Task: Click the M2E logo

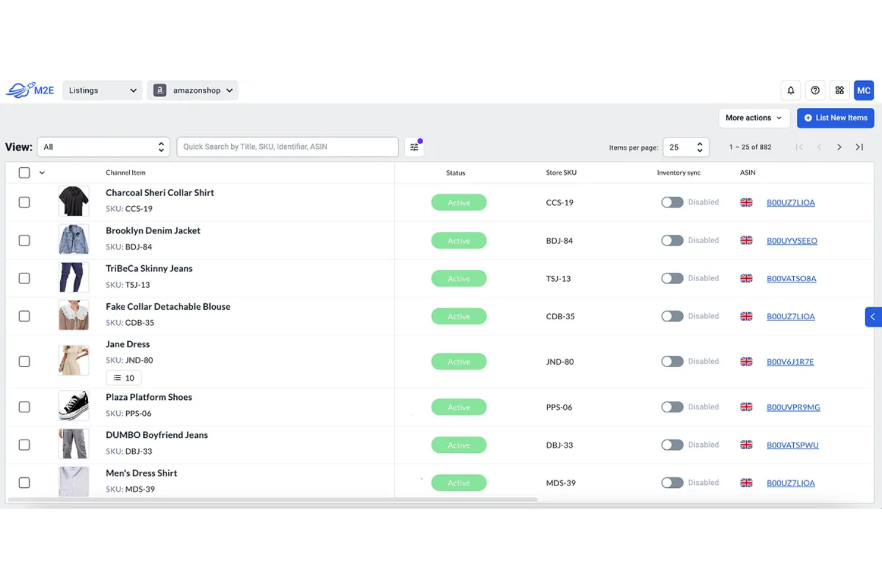Action: point(29,90)
